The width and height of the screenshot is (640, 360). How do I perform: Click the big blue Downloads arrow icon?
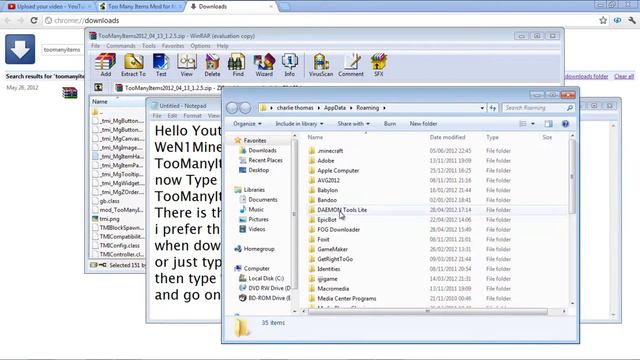(x=20, y=49)
